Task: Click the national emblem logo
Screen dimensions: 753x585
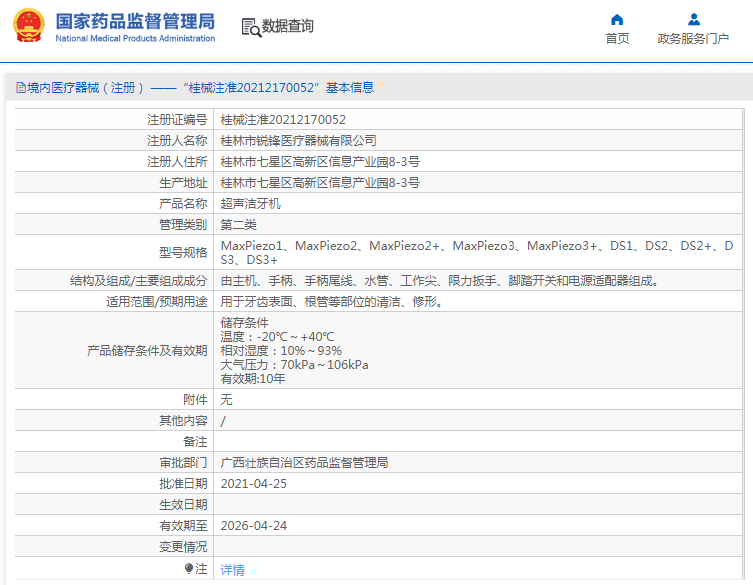Action: pyautogui.click(x=29, y=26)
